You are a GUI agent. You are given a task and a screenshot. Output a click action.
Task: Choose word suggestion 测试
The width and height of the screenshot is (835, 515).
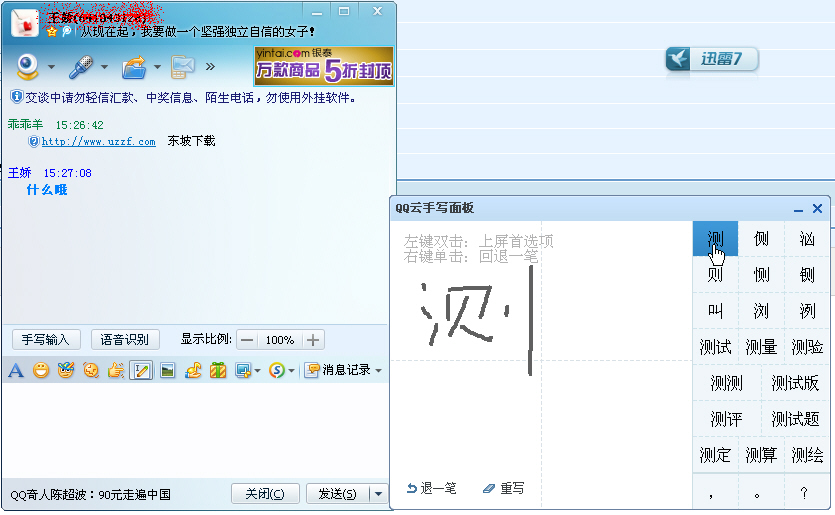715,347
